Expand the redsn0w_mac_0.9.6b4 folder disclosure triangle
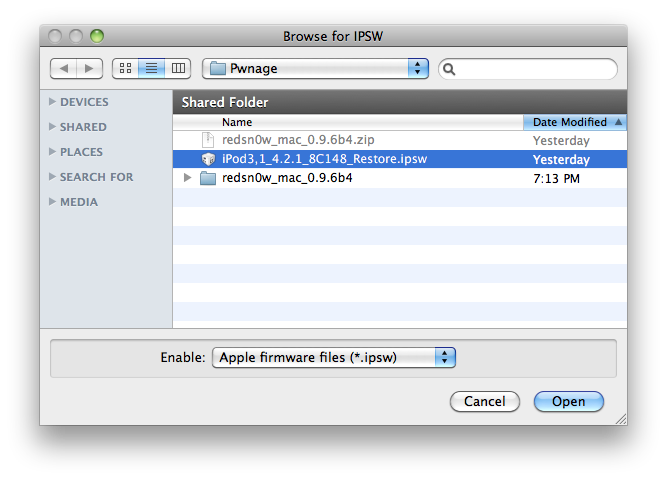This screenshot has width=667, height=480. pos(187,178)
